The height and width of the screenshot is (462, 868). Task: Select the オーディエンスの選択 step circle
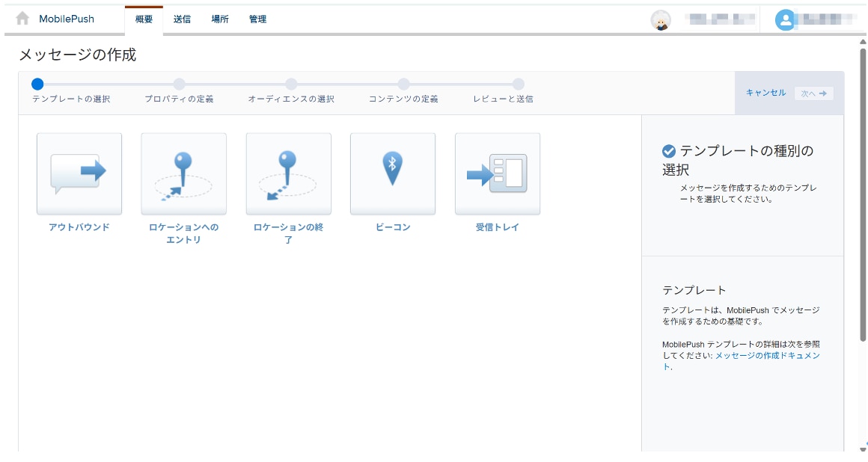coord(291,84)
